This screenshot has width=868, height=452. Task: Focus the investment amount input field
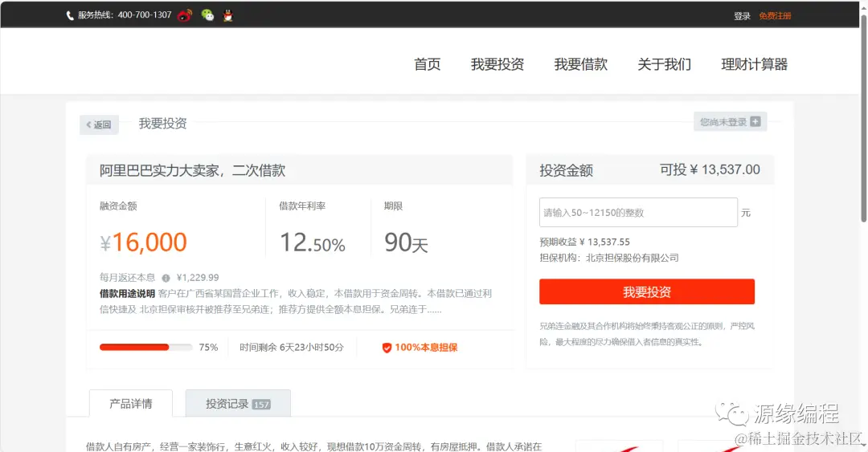click(x=638, y=213)
